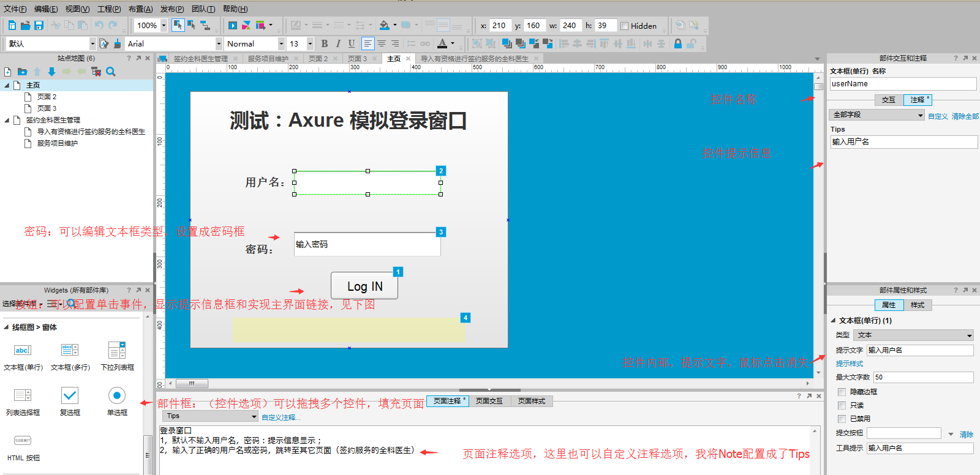Expand the Arial font dropdown
Viewport: 980px width, 475px height.
point(219,43)
